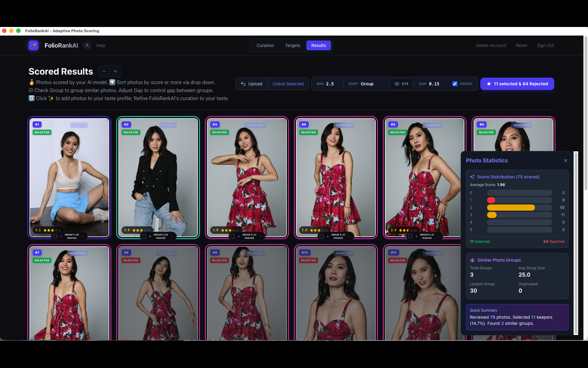588x368 pixels.
Task: Expand Group 1 chevron on photo #1
Action: (83, 236)
